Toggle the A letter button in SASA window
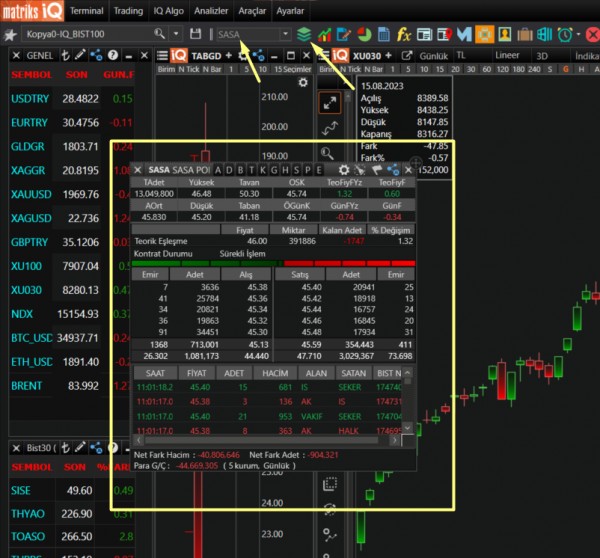Screen dimensions: 600x558 tap(218, 170)
